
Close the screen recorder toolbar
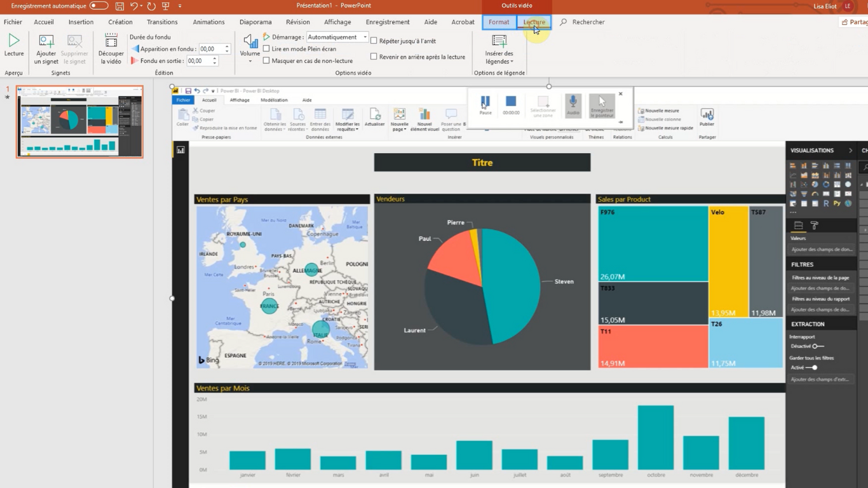621,94
